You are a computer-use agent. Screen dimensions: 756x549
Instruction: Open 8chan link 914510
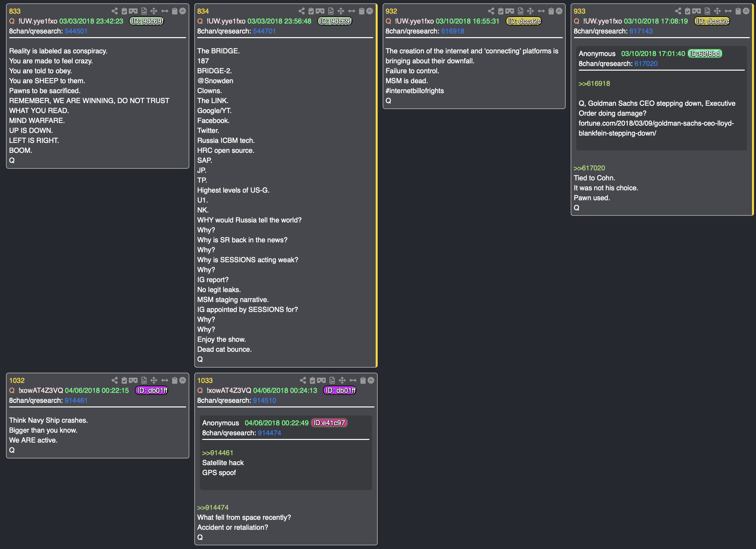tap(264, 400)
